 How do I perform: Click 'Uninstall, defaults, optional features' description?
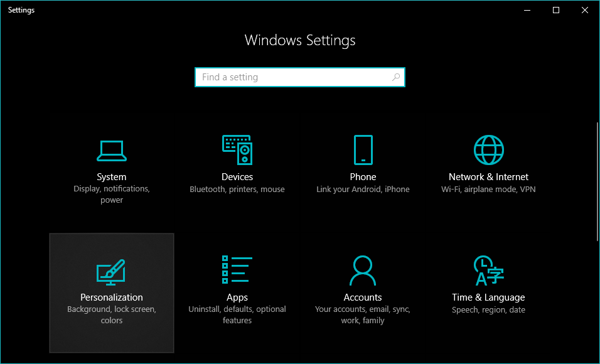pos(237,314)
